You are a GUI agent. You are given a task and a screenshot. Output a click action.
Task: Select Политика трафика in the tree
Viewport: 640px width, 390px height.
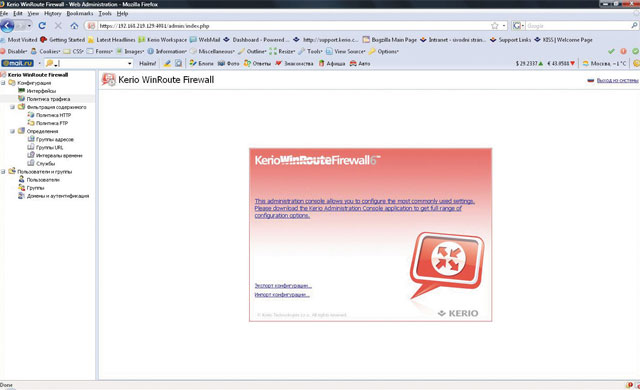pos(48,99)
